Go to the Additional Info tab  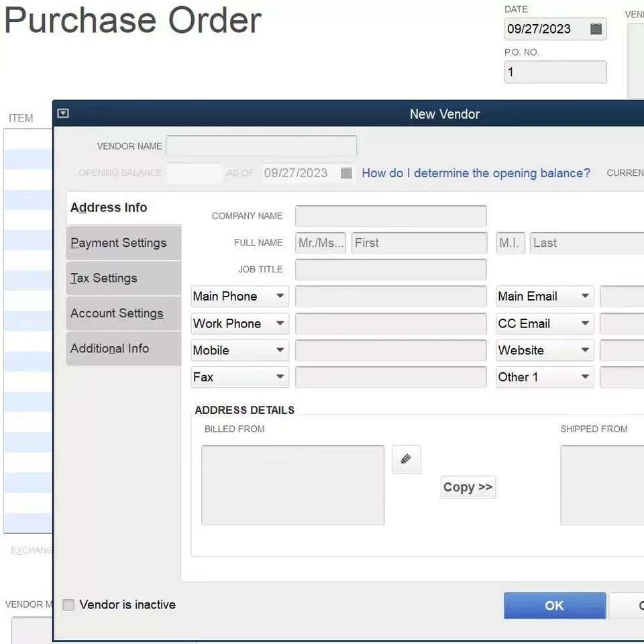[x=110, y=348]
